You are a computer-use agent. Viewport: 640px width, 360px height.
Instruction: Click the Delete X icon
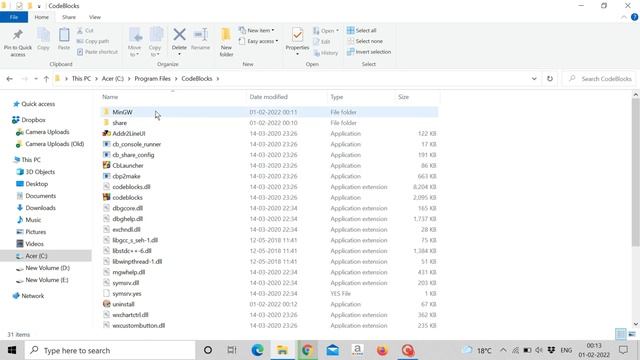tap(179, 35)
